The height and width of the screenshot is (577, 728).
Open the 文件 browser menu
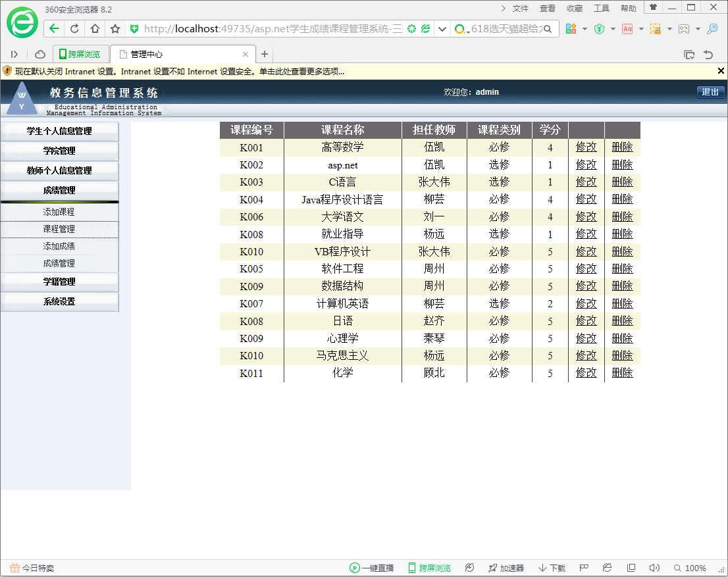521,9
